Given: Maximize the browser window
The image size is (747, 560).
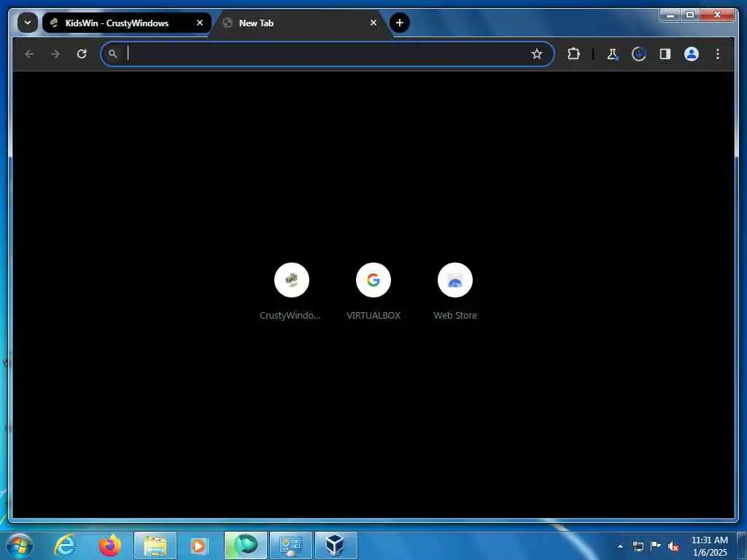Looking at the screenshot, I should (690, 15).
